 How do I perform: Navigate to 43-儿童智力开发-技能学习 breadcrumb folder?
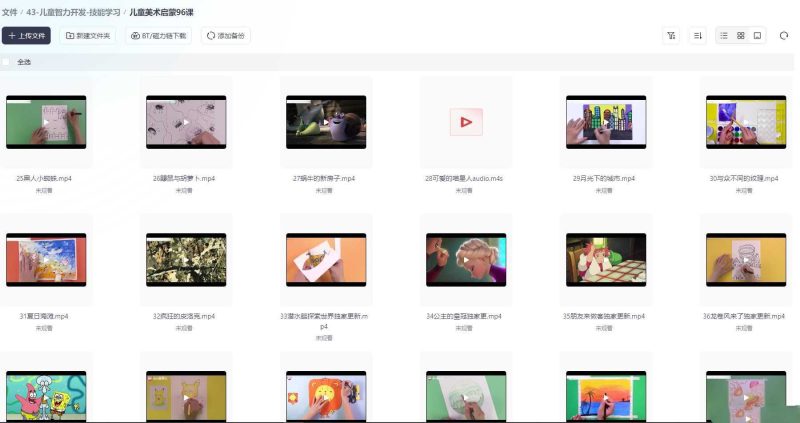[73, 11]
